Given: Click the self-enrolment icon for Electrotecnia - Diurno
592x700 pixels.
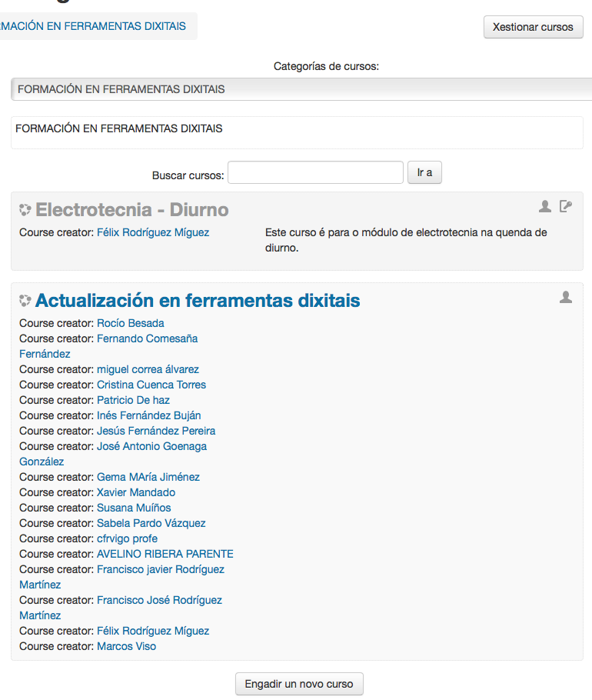Looking at the screenshot, I should pos(566,206).
